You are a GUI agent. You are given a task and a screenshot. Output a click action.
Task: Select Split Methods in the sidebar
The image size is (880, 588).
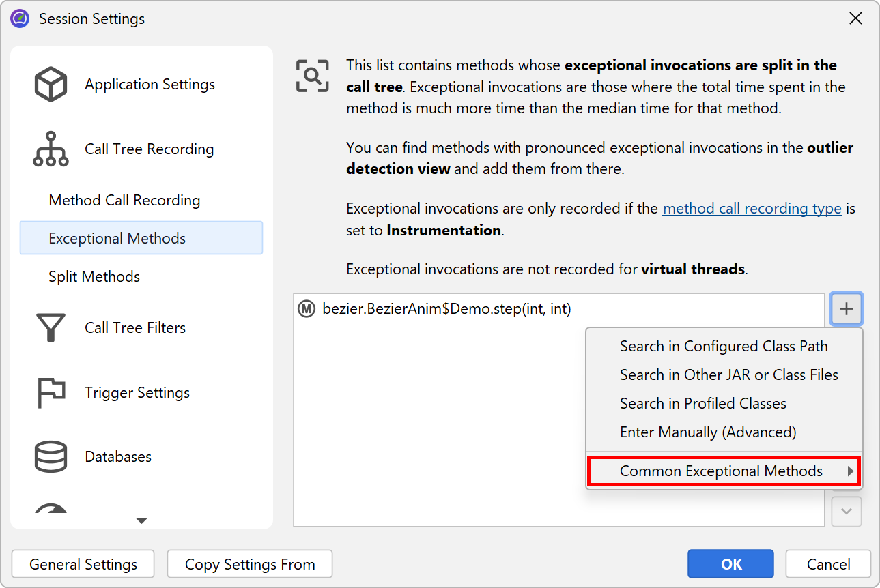click(94, 277)
